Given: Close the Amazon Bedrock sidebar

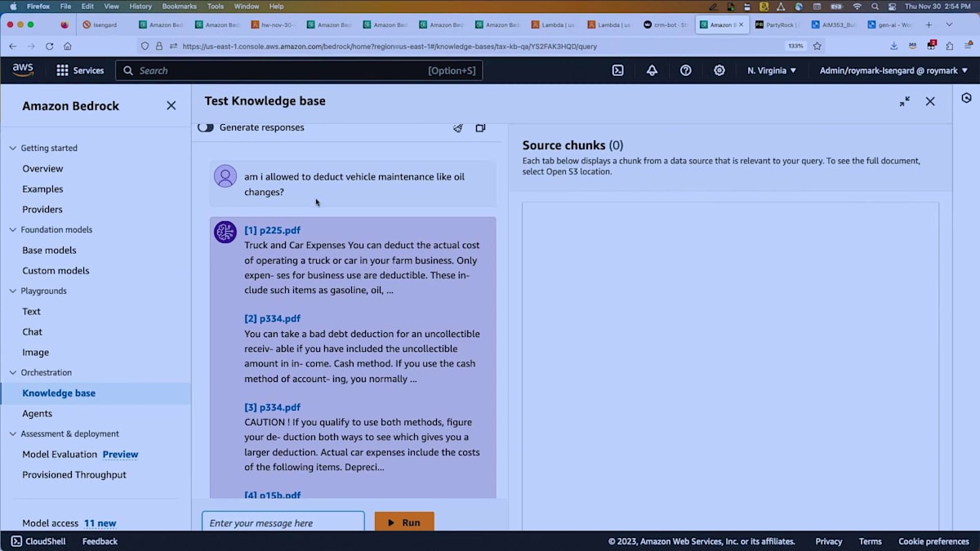Looking at the screenshot, I should pyautogui.click(x=171, y=105).
